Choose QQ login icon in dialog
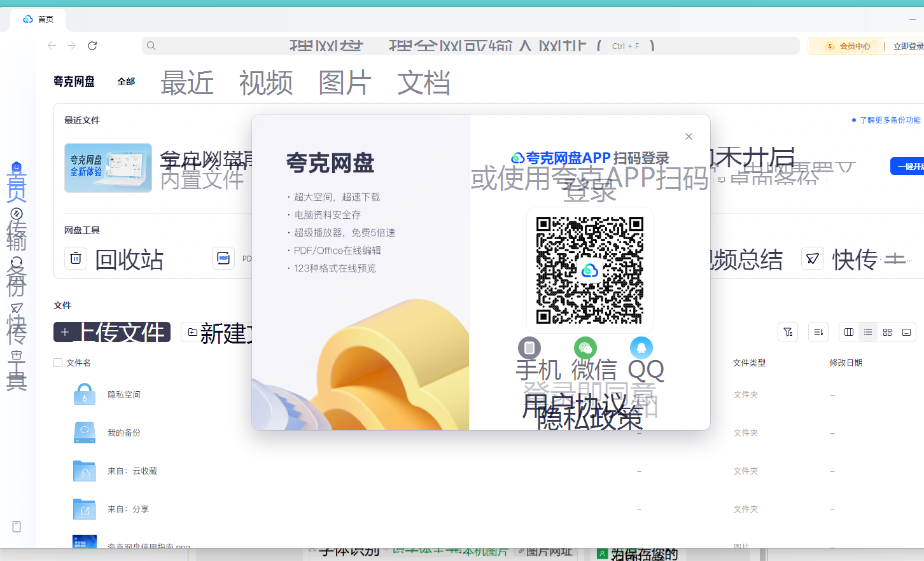The height and width of the screenshot is (561, 924). pos(641,348)
